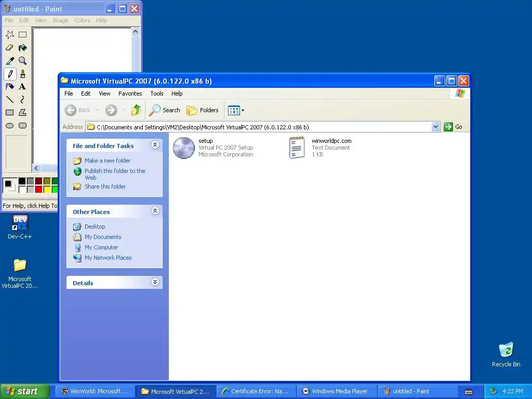The height and width of the screenshot is (399, 532).
Task: Open the Tools menu
Action: (x=157, y=94)
